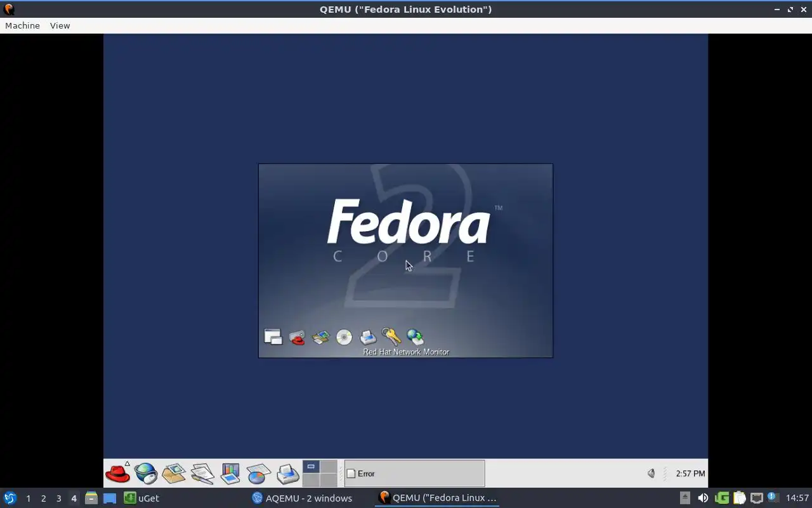The height and width of the screenshot is (508, 812).
Task: Click the red hat drive splash icon
Action: tap(297, 337)
